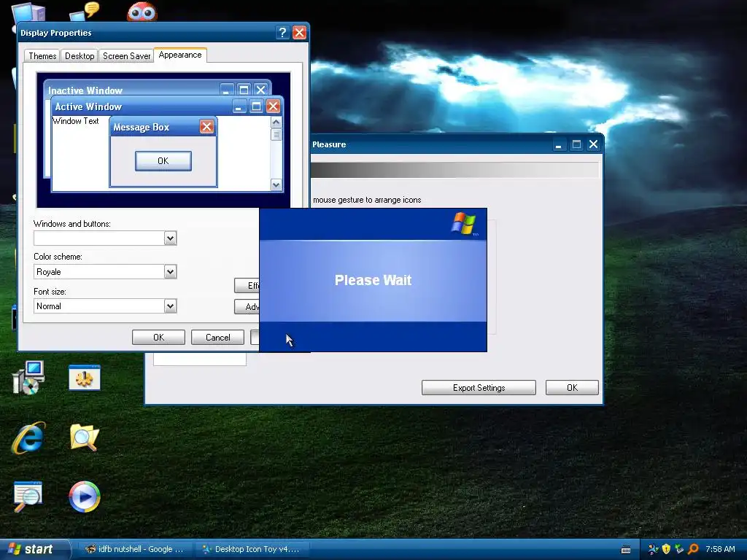Open the My Computer desktop icon
This screenshot has height=560, width=747.
tap(28, 12)
